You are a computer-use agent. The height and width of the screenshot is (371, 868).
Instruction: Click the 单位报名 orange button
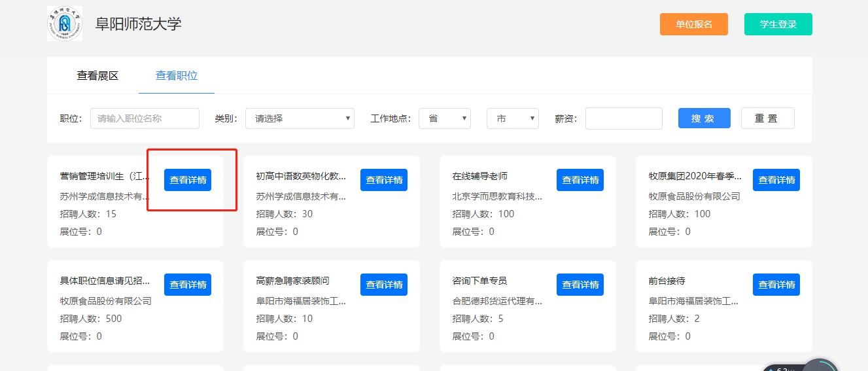(693, 24)
